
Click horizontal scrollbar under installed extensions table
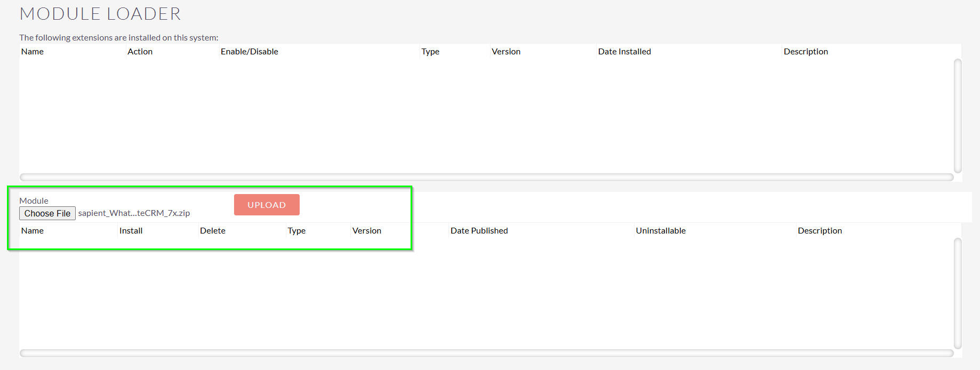tap(486, 177)
